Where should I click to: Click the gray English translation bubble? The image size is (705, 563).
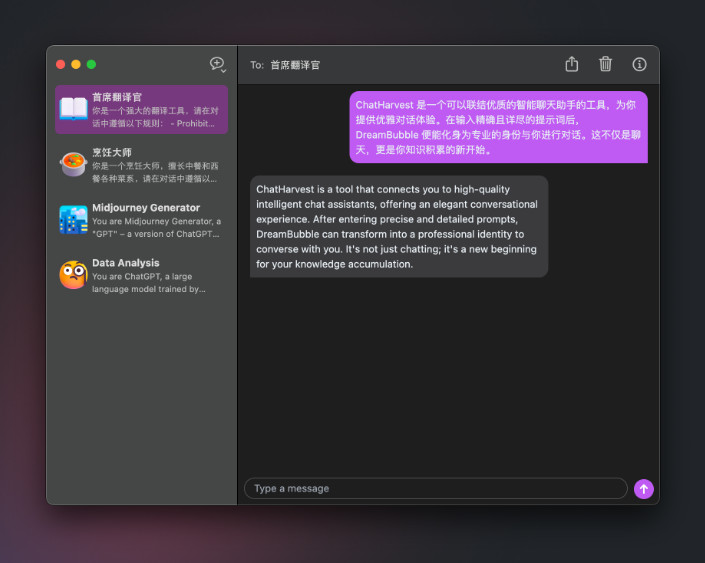click(399, 227)
